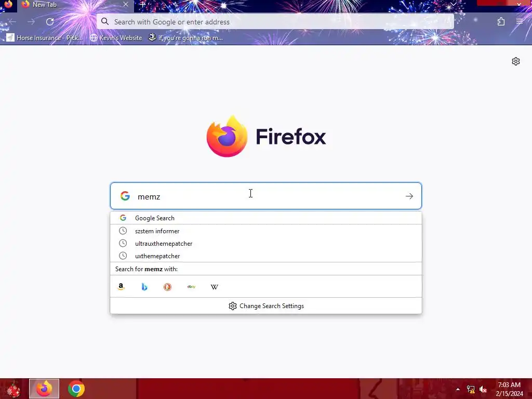532x399 pixels.
Task: Go forward with the right arrow icon
Action: (x=31, y=22)
